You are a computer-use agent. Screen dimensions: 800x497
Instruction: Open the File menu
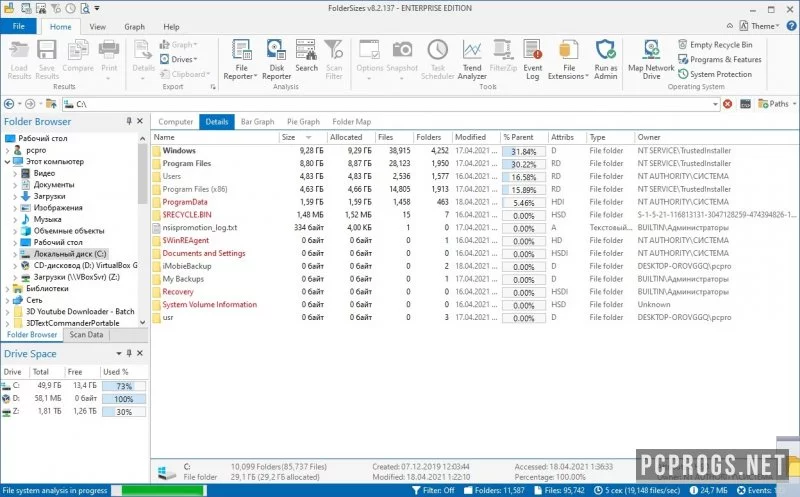18,27
